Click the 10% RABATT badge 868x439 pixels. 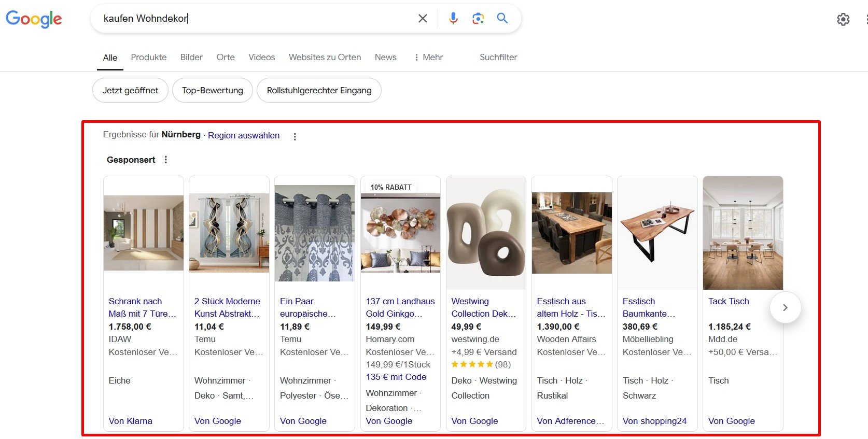click(391, 187)
